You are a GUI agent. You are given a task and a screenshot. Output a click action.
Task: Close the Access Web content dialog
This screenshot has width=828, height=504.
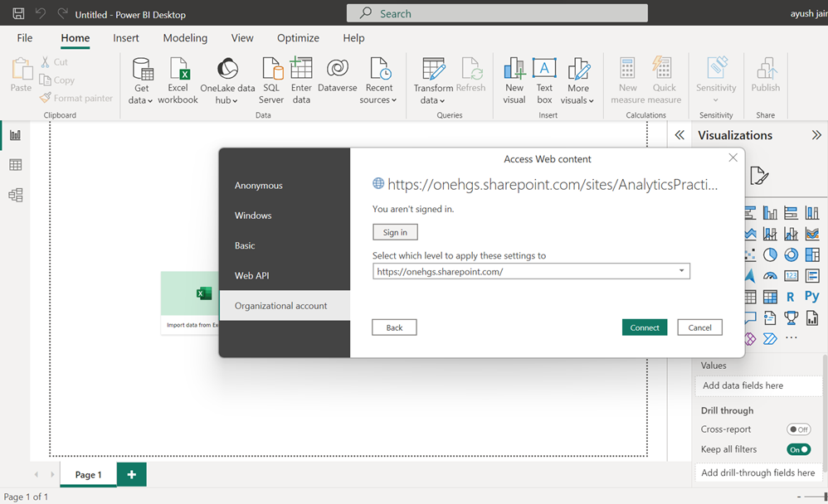(733, 157)
